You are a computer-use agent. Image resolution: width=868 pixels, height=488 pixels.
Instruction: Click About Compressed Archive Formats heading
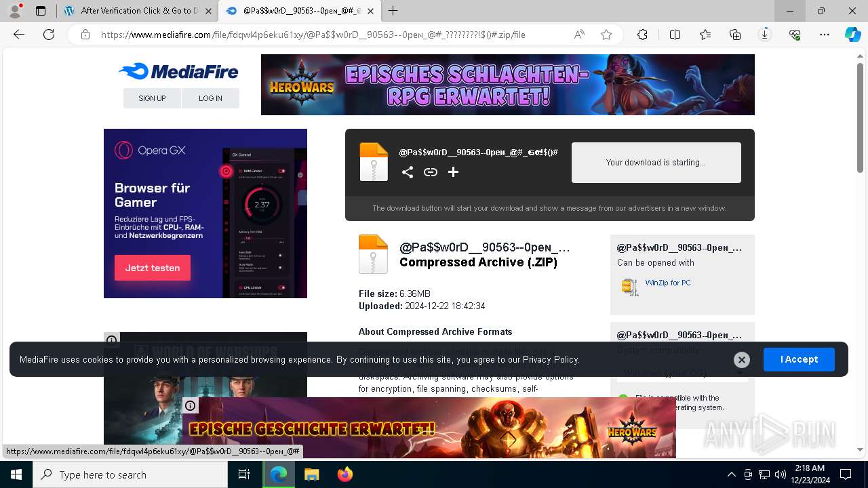pyautogui.click(x=435, y=331)
